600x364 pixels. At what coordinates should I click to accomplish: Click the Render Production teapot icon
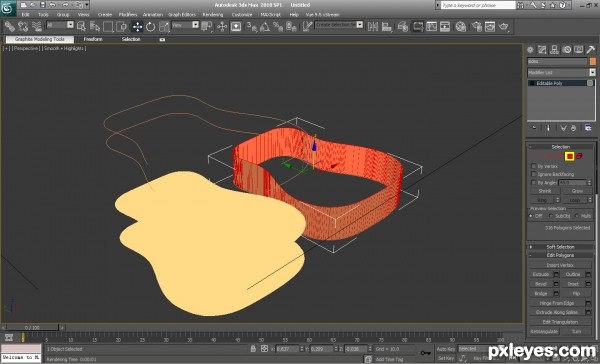pyautogui.click(x=504, y=26)
